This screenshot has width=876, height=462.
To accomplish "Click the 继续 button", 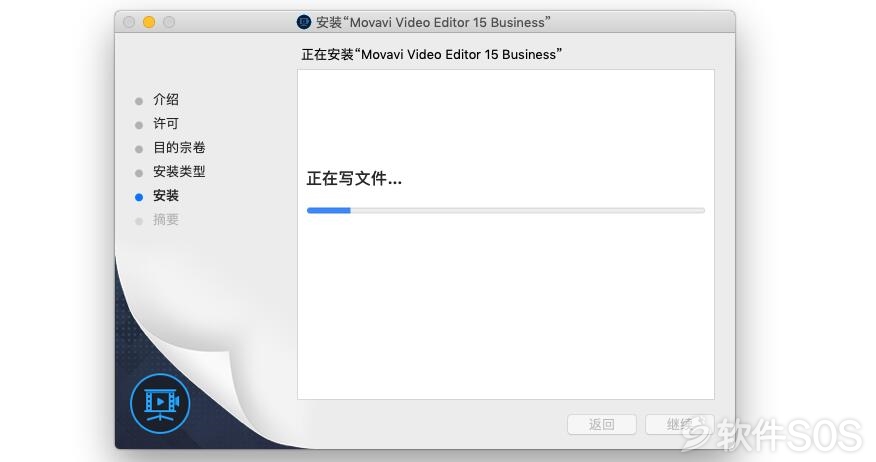I will coord(680,425).
